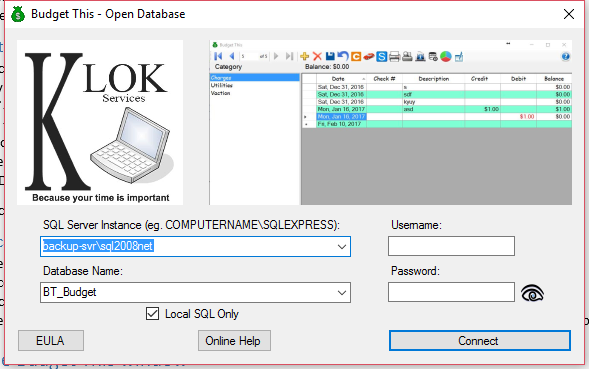Click the Budget This preview screenshot
Viewport: 589px width, 369px height.
click(x=391, y=122)
